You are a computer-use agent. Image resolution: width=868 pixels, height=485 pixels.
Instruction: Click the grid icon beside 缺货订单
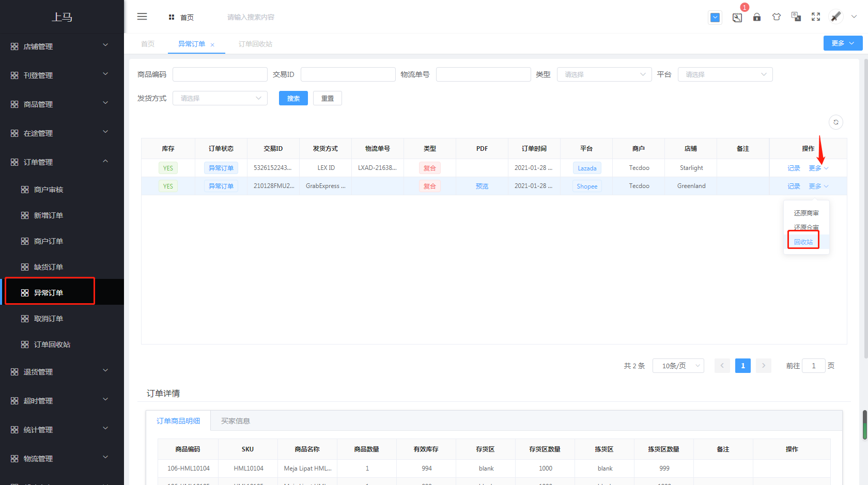(x=25, y=267)
